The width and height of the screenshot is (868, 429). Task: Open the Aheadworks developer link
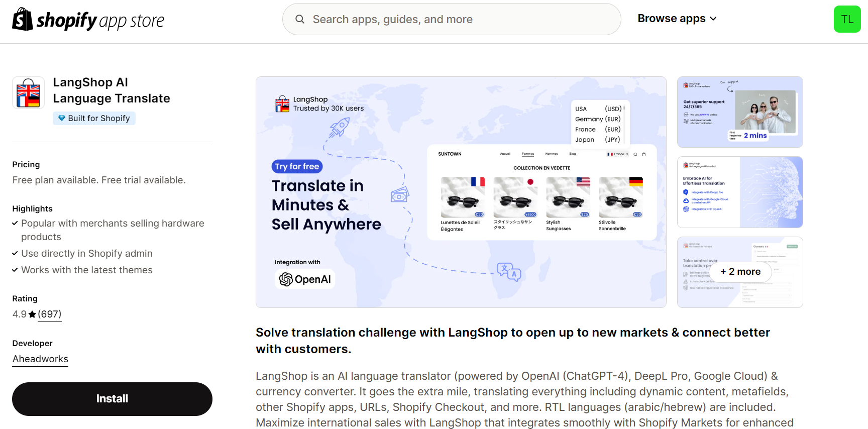tap(40, 359)
